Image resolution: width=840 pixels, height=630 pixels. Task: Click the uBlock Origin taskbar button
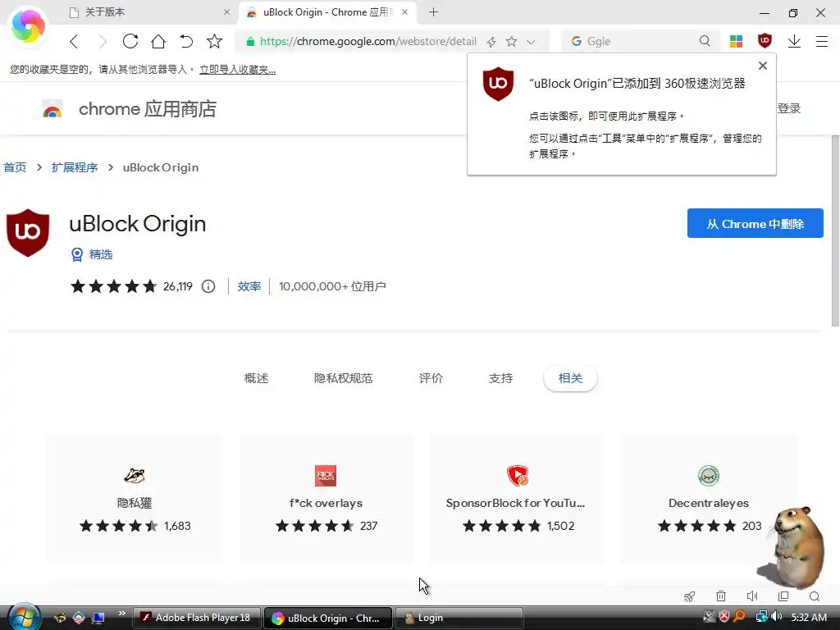coord(328,618)
